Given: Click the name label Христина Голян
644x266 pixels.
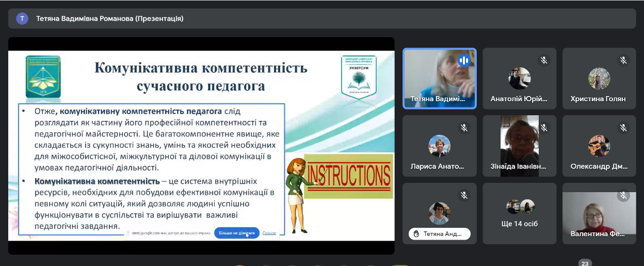Looking at the screenshot, I should 598,99.
